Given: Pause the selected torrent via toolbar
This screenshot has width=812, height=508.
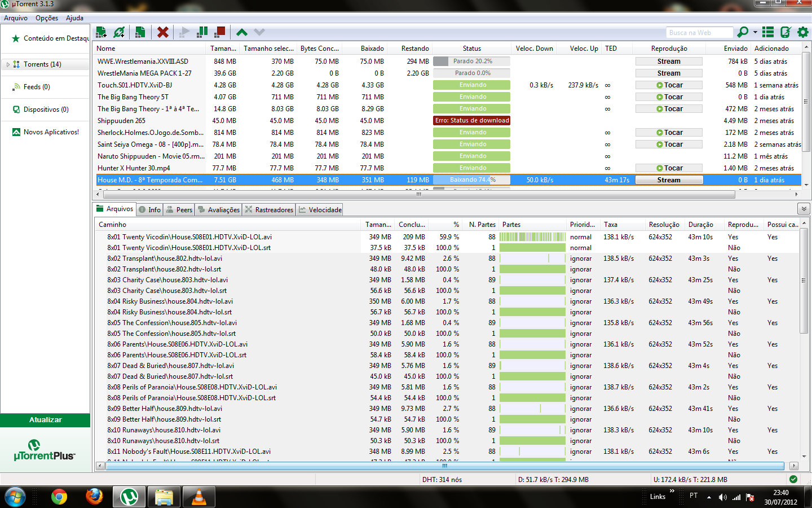Looking at the screenshot, I should 202,32.
